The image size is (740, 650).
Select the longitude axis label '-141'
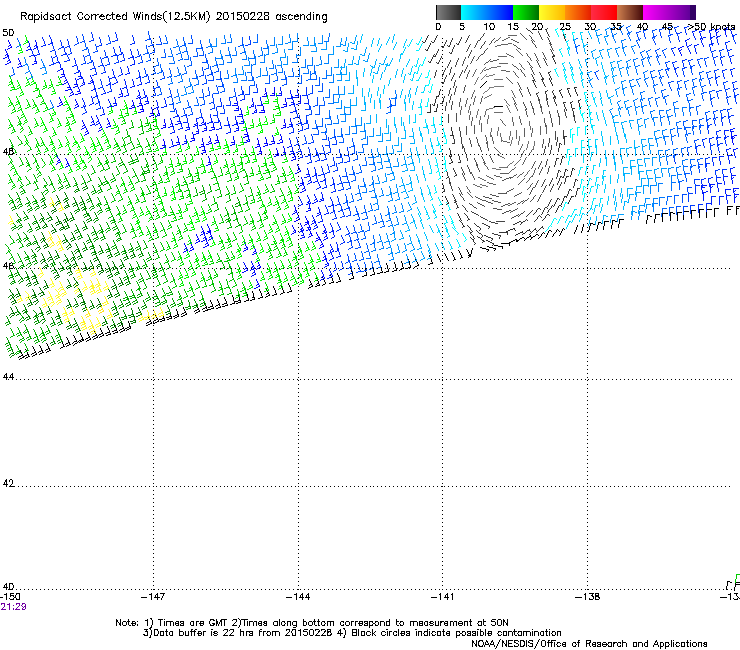tap(443, 597)
